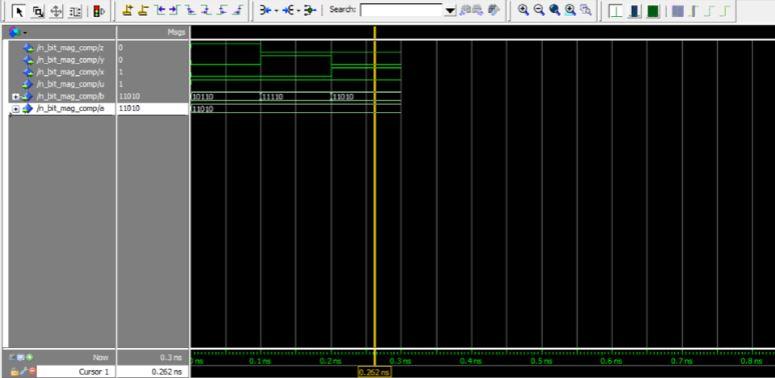
Task: Click the traffic light breakpoint icon
Action: click(x=98, y=11)
